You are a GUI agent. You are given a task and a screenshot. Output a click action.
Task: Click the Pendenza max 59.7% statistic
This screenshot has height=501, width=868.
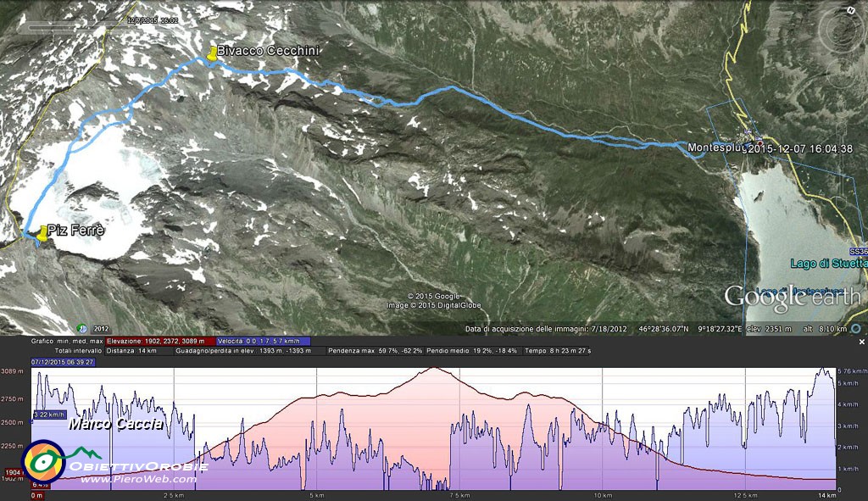375,351
